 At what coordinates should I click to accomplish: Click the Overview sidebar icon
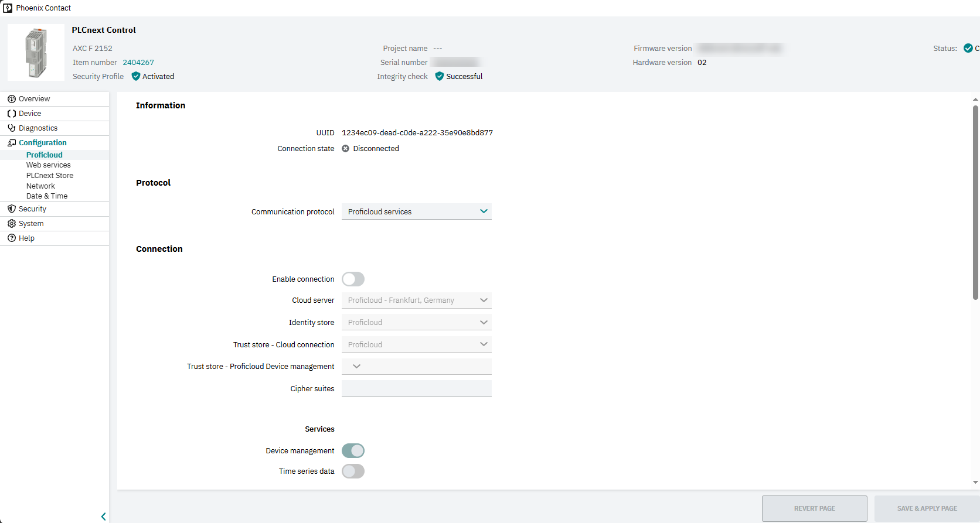click(11, 98)
